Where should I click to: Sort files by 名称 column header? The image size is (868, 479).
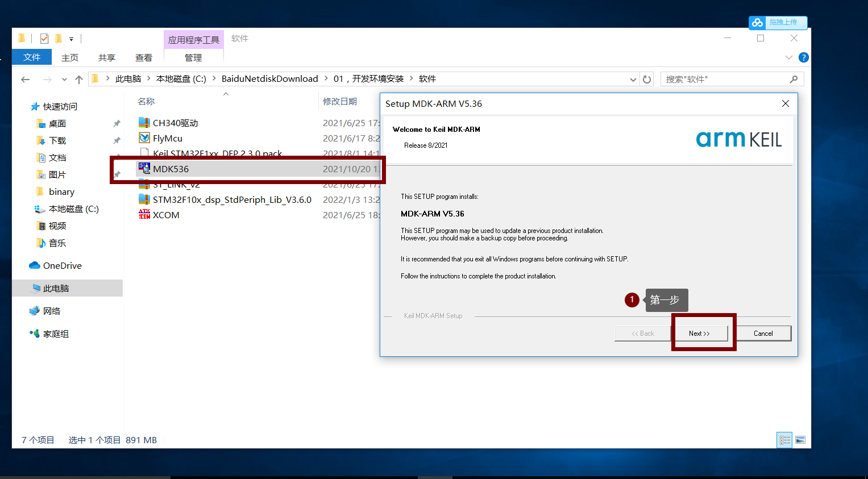tap(146, 101)
